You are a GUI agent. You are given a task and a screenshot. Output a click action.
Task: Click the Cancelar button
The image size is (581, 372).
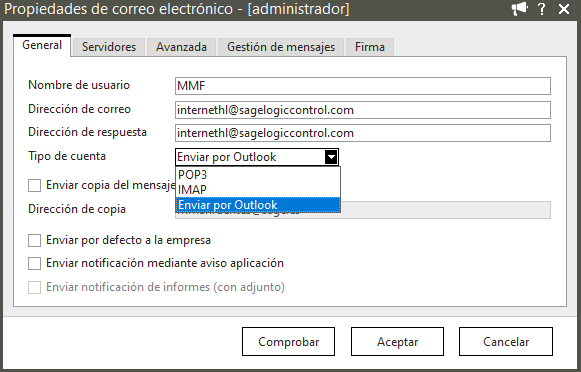(506, 342)
